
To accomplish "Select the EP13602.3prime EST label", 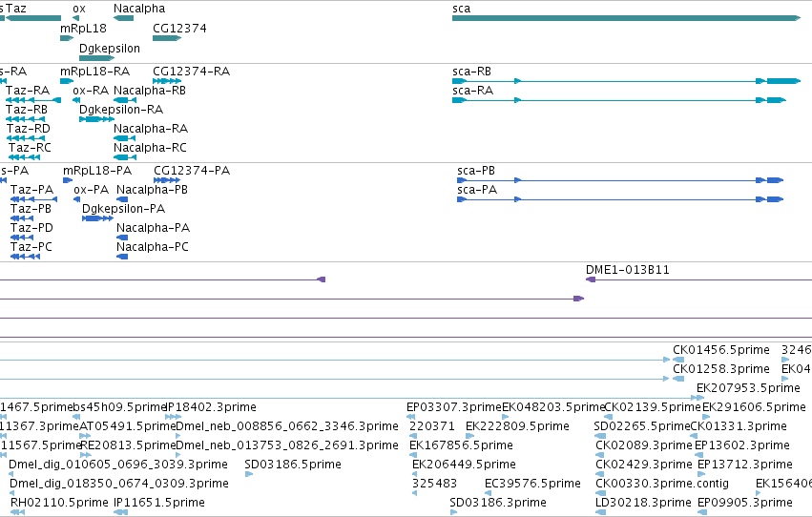I will (x=742, y=445).
